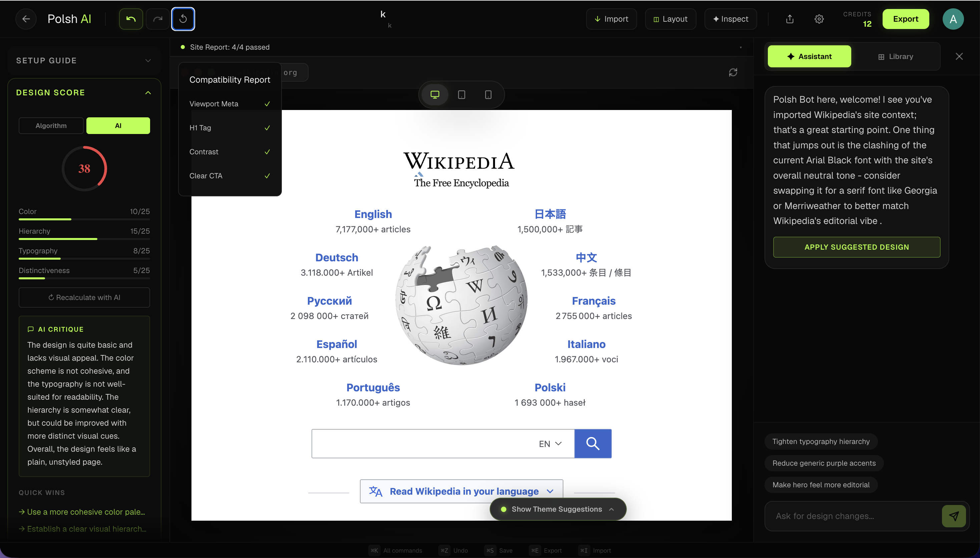Send the design change message
The width and height of the screenshot is (980, 558).
pyautogui.click(x=954, y=516)
